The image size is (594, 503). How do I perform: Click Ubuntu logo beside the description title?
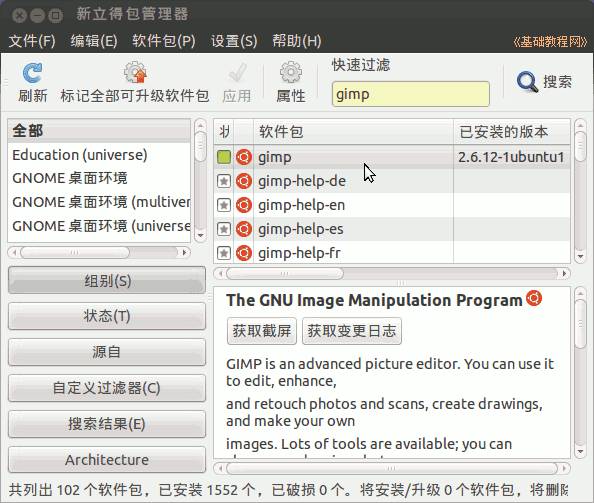pos(534,298)
